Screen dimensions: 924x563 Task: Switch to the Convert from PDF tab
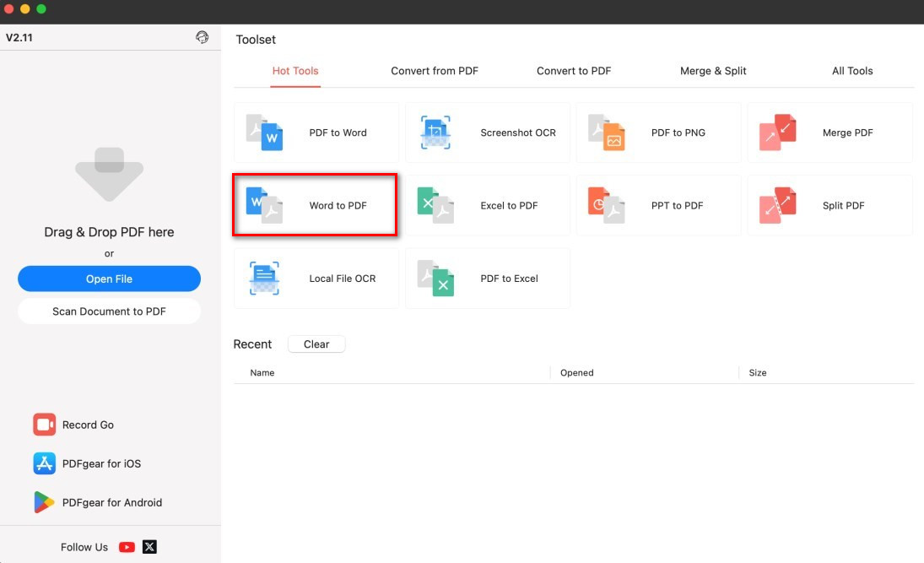(435, 71)
